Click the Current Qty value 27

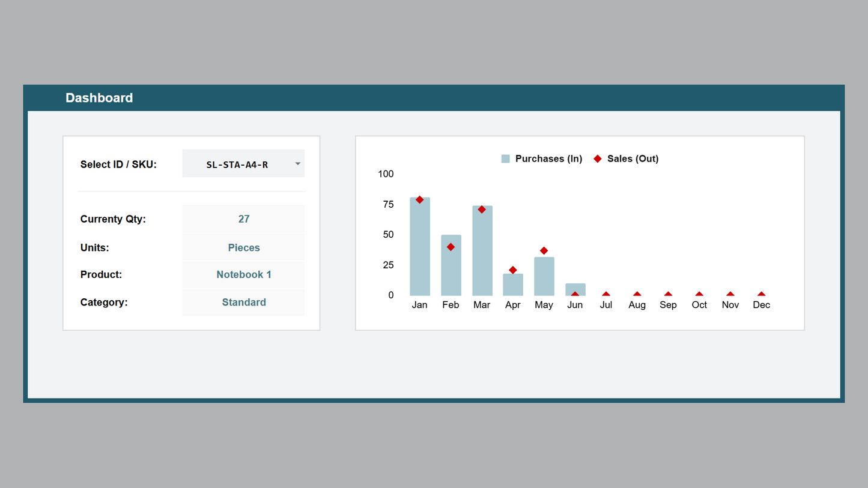coord(243,219)
